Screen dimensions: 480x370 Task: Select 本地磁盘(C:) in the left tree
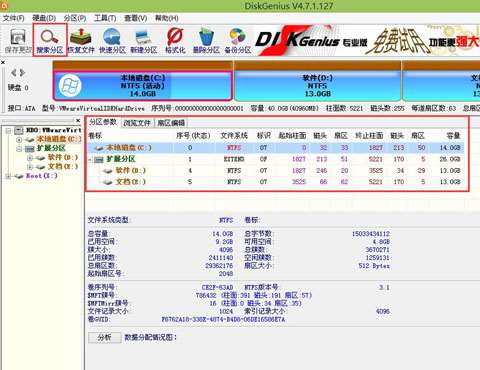tap(59, 139)
